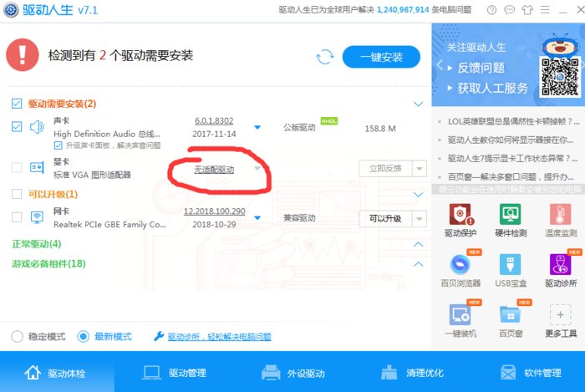The width and height of the screenshot is (585, 392).
Task: Select the 稳定模式 radio button
Action: [18, 337]
